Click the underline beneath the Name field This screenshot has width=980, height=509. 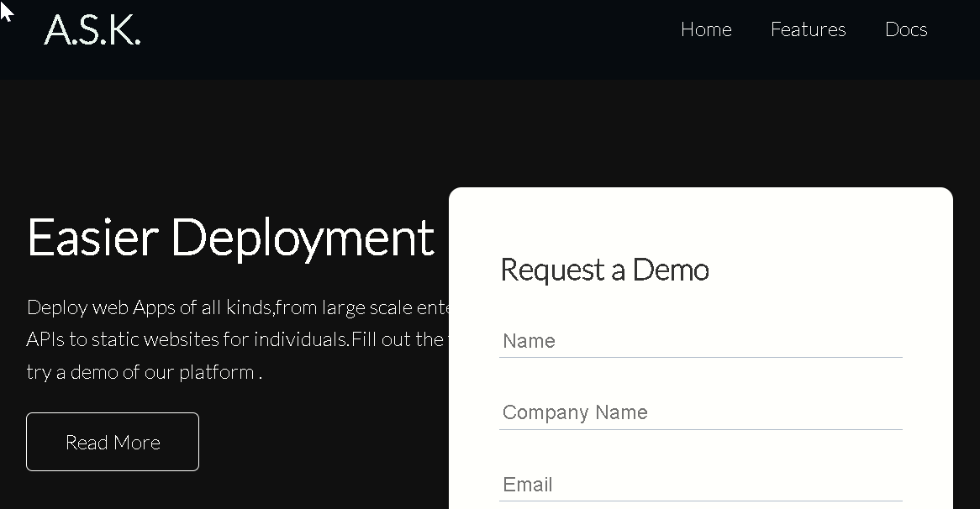(700, 357)
